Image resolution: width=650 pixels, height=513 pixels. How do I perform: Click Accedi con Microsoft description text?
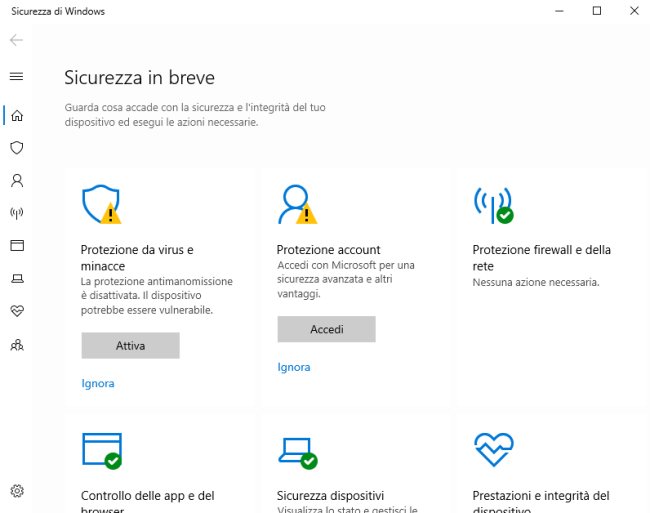point(346,279)
